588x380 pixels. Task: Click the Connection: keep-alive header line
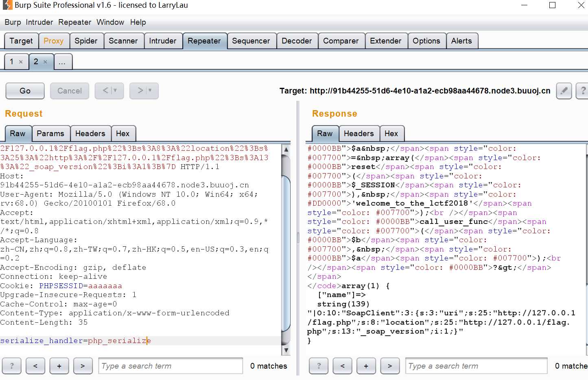pos(54,276)
